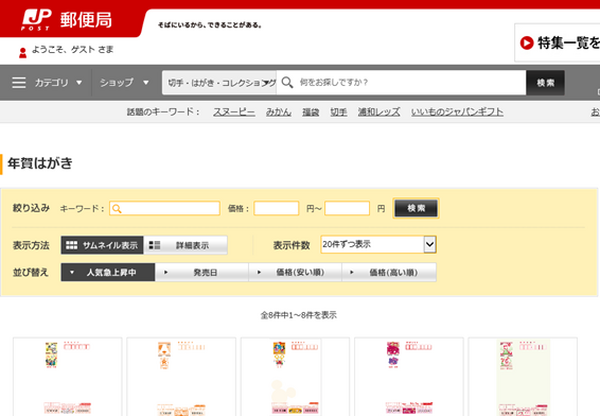Click the guest user avatar icon
600x416 pixels.
[x=23, y=52]
